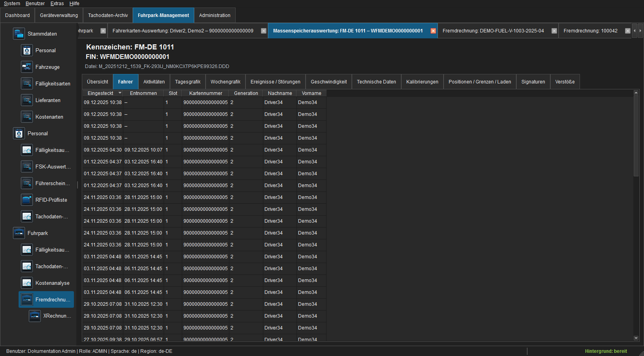Open the Stammdaten section icon
The width and height of the screenshot is (644, 356).
19,34
